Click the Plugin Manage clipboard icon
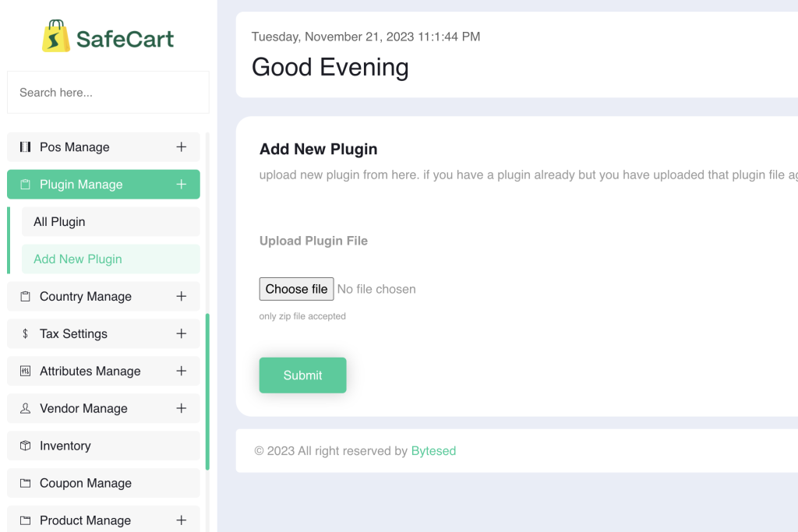The width and height of the screenshot is (798, 532). pos(25,184)
